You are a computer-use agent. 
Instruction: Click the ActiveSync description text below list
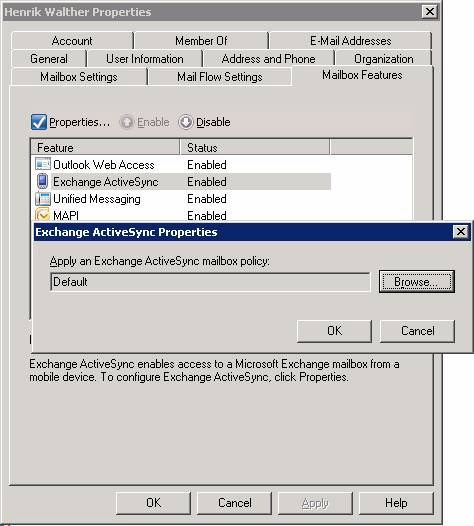click(x=214, y=370)
